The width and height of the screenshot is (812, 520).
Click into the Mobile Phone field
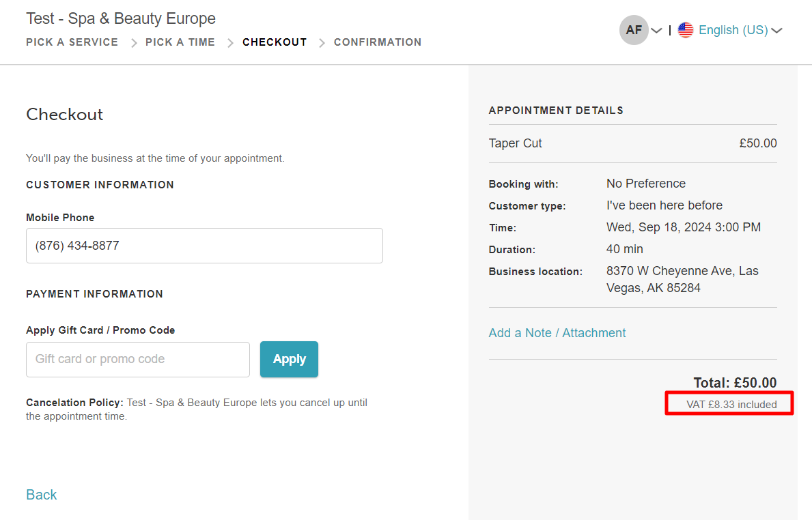(x=205, y=246)
